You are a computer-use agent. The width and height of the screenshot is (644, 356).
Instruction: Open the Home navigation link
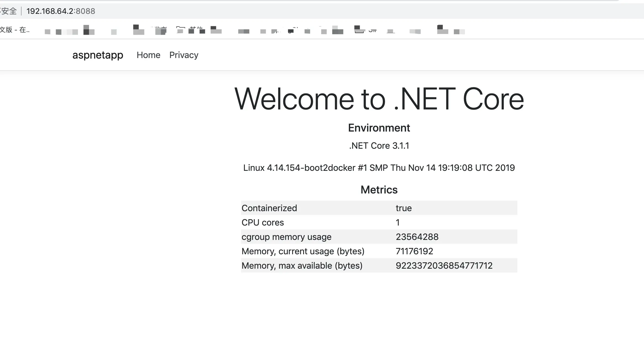click(x=148, y=55)
